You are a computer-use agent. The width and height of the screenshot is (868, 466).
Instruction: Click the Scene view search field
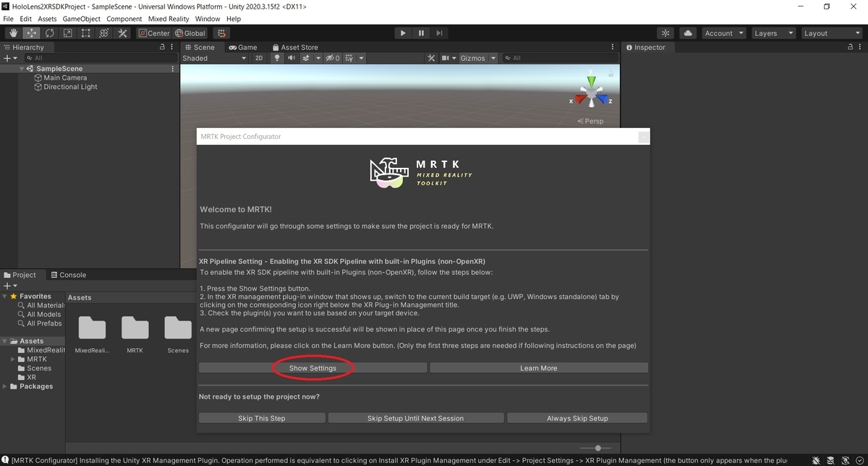point(560,58)
